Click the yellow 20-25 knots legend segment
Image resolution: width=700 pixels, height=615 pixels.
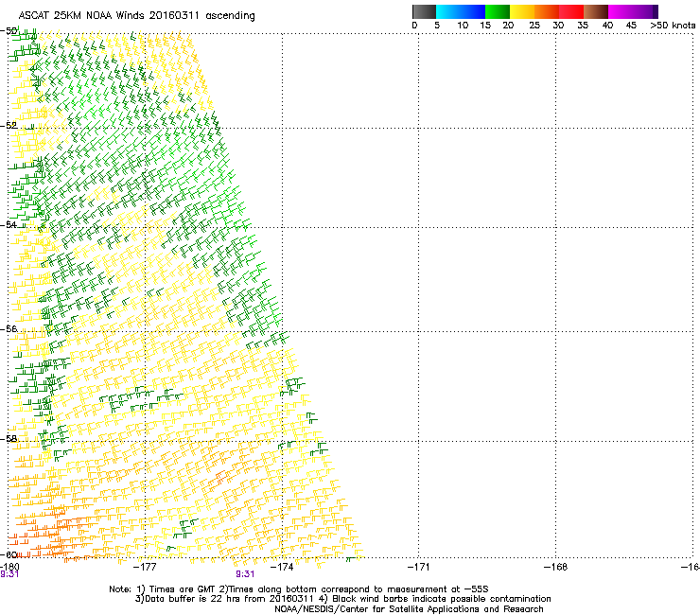pyautogui.click(x=522, y=11)
